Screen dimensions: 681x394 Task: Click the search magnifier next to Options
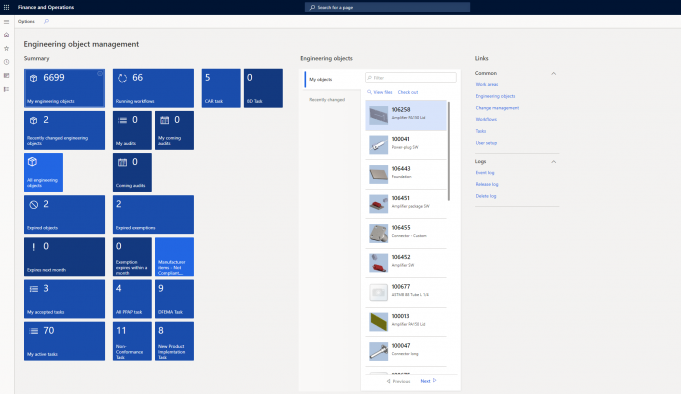[x=46, y=21]
